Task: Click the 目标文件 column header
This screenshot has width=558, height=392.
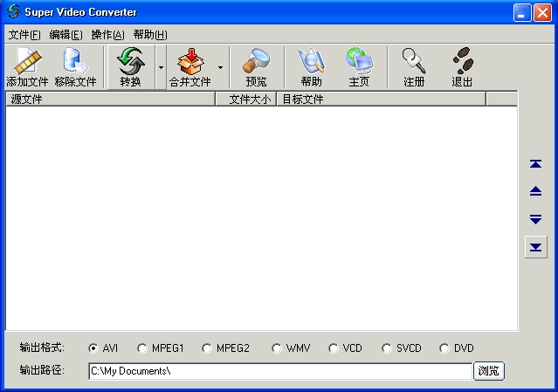Action: point(381,99)
